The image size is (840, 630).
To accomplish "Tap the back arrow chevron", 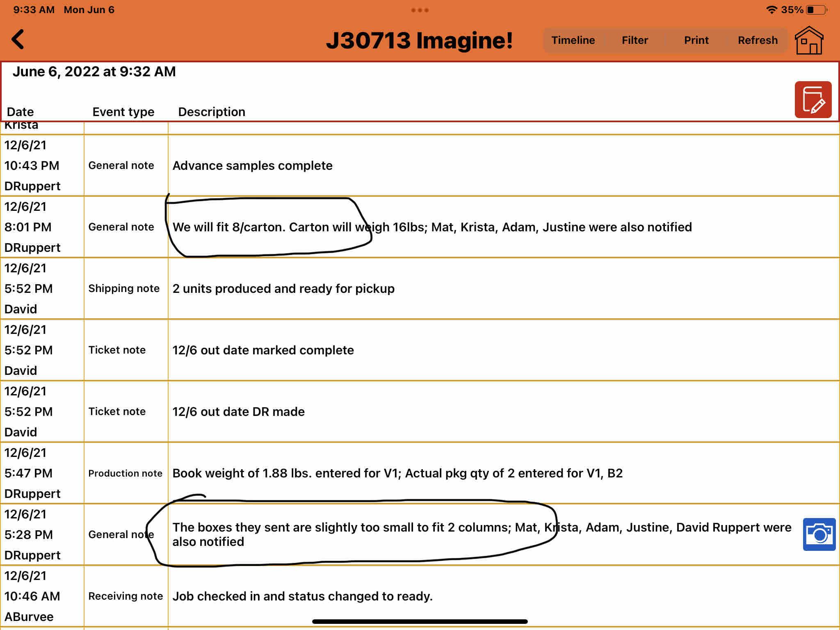I will (18, 40).
